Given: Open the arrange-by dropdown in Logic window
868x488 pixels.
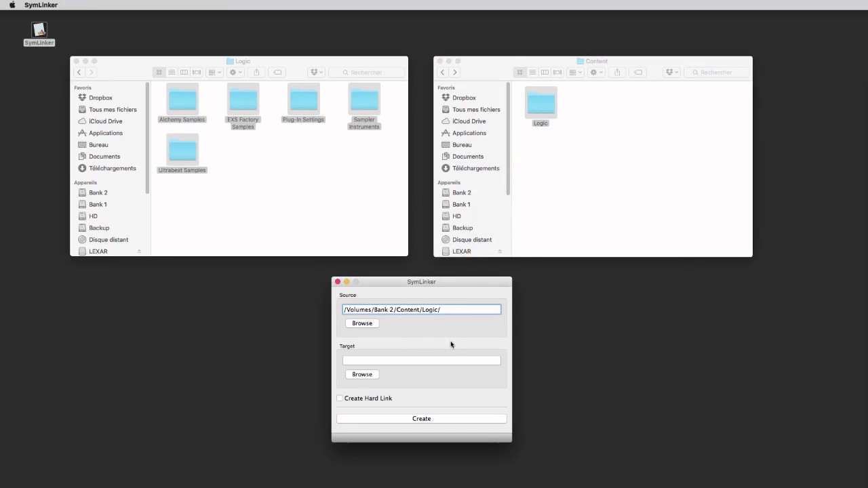Looking at the screenshot, I should (x=214, y=73).
